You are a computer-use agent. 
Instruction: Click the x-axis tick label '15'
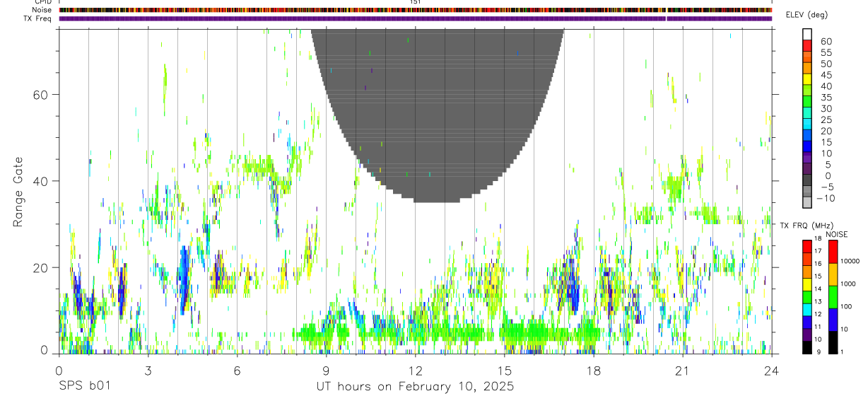(x=504, y=371)
